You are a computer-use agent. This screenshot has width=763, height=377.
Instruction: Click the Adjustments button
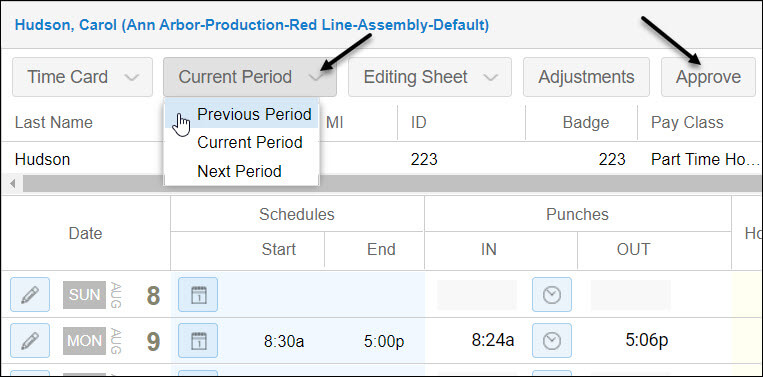pyautogui.click(x=586, y=77)
